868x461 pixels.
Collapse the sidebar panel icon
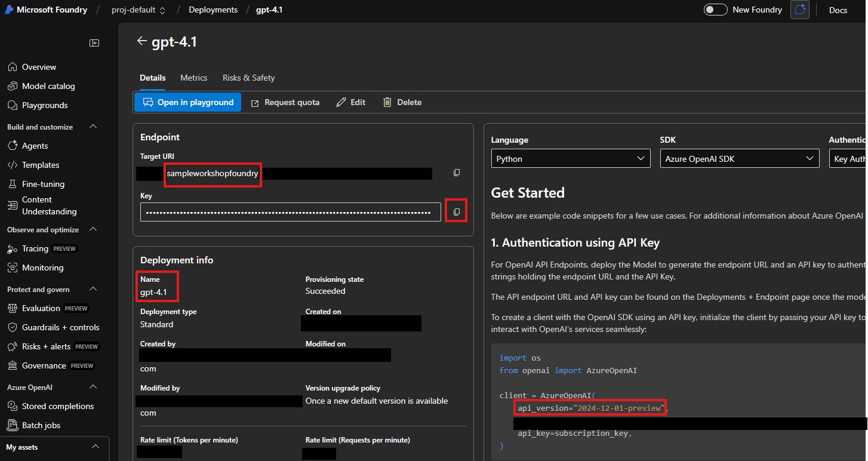tap(94, 42)
